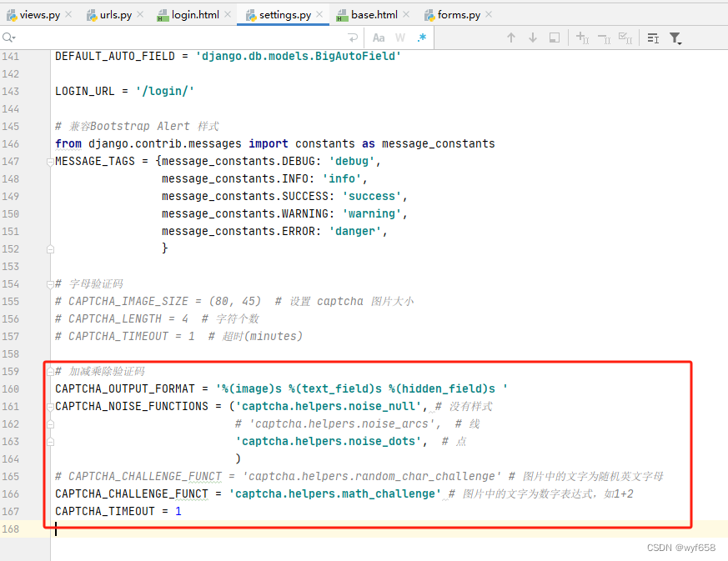The image size is (728, 561).
Task: Toggle match case with Aa button
Action: (379, 38)
